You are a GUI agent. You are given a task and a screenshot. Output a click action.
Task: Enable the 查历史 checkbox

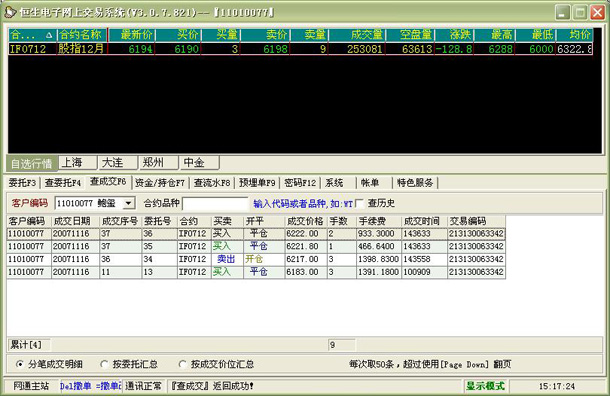[x=359, y=203]
